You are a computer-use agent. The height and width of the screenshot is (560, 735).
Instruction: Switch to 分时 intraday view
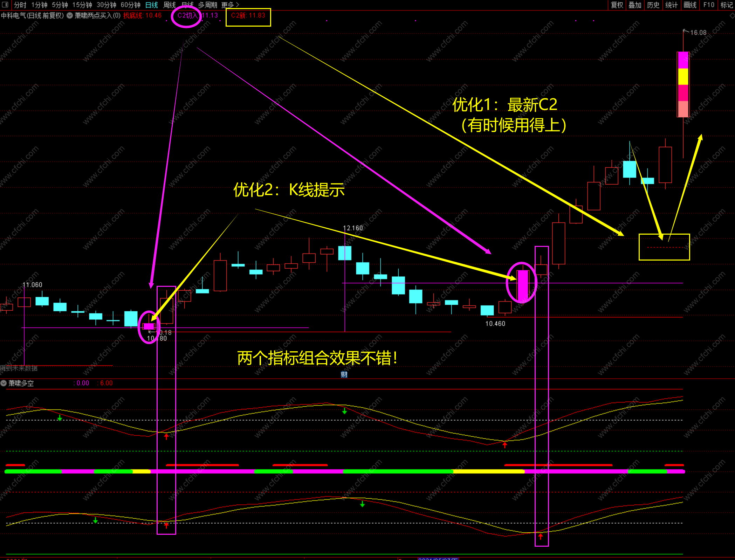[20, 5]
